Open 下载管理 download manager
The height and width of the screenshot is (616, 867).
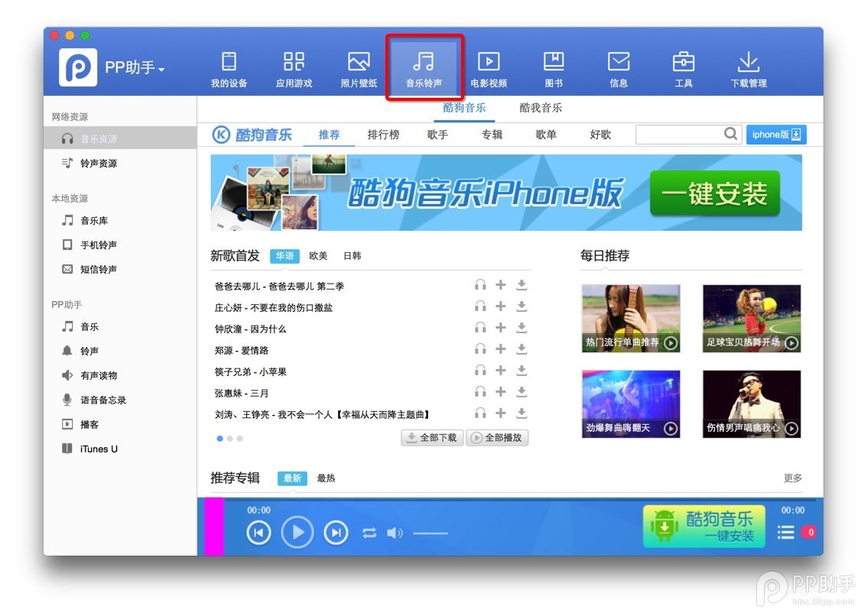click(748, 69)
